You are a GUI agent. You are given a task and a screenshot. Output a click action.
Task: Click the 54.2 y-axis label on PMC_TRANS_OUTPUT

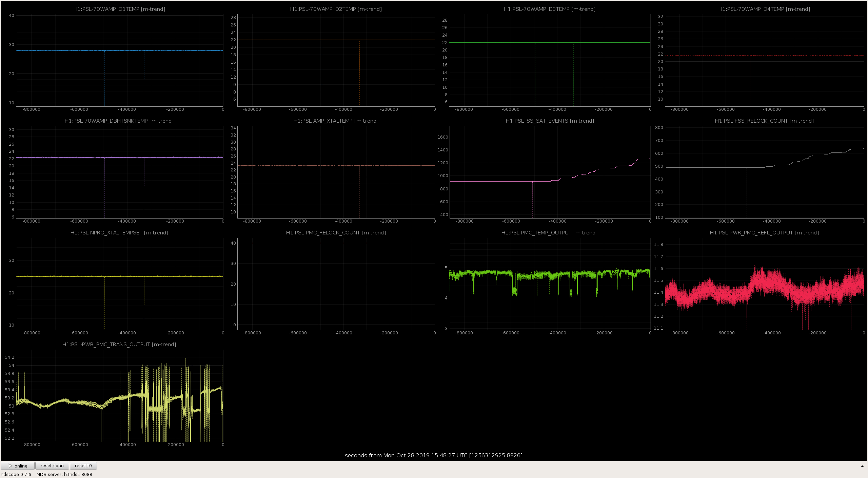(x=9, y=357)
